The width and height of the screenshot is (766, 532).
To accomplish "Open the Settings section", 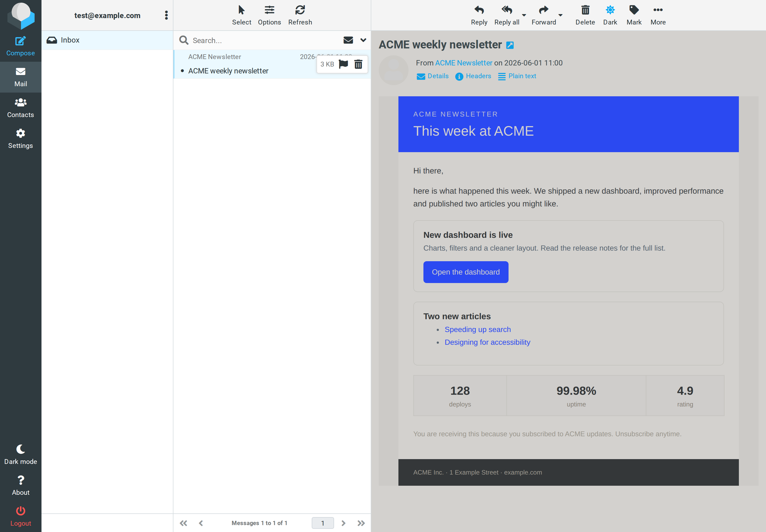I will coord(20,139).
